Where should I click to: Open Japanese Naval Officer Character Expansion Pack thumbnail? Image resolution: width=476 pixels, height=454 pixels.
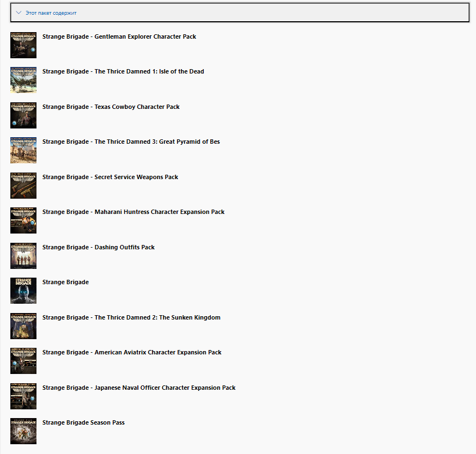23,396
